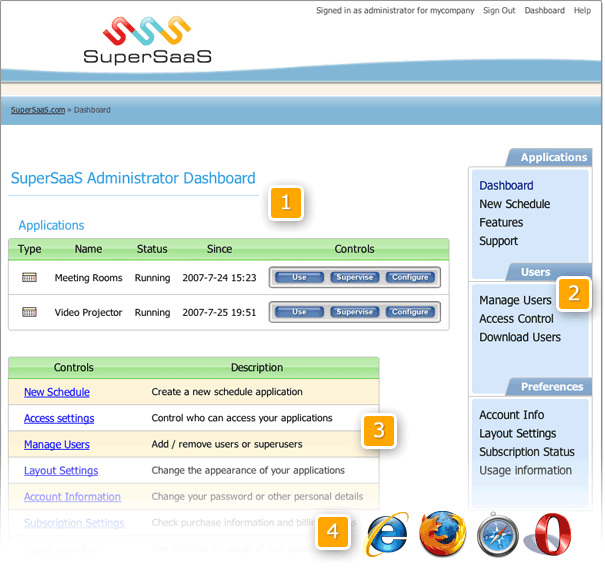
Task: Open Dashboard link in top bar
Action: click(544, 10)
